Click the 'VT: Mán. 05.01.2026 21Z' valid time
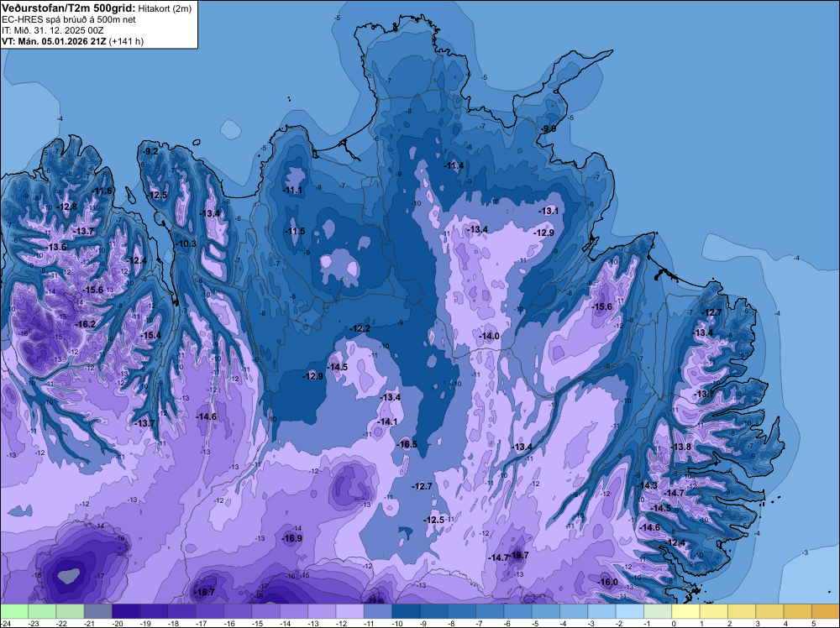840x628 pixels. 54,41
